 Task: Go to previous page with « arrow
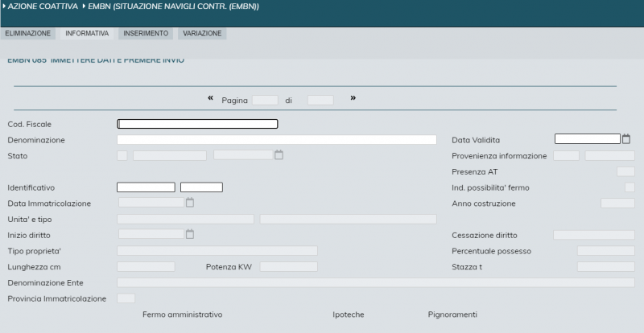click(x=211, y=98)
